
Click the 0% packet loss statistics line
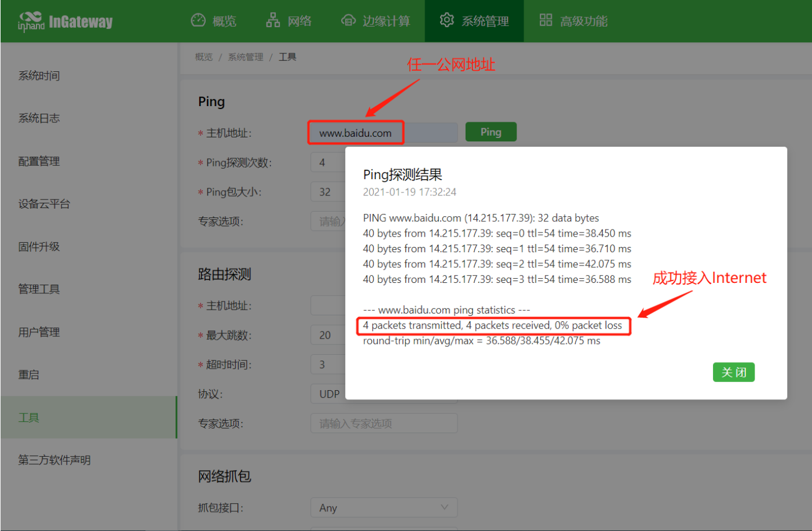coord(492,325)
